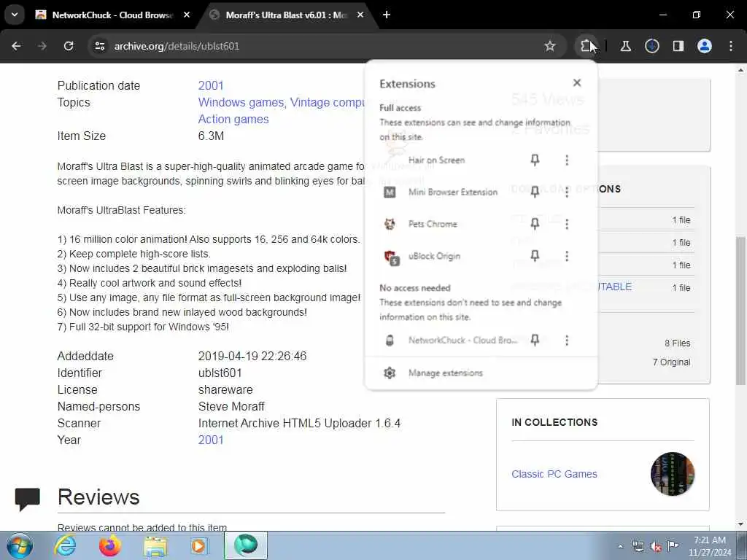747x560 pixels.
Task: Pin the Pets Chrome extension
Action: (x=535, y=224)
